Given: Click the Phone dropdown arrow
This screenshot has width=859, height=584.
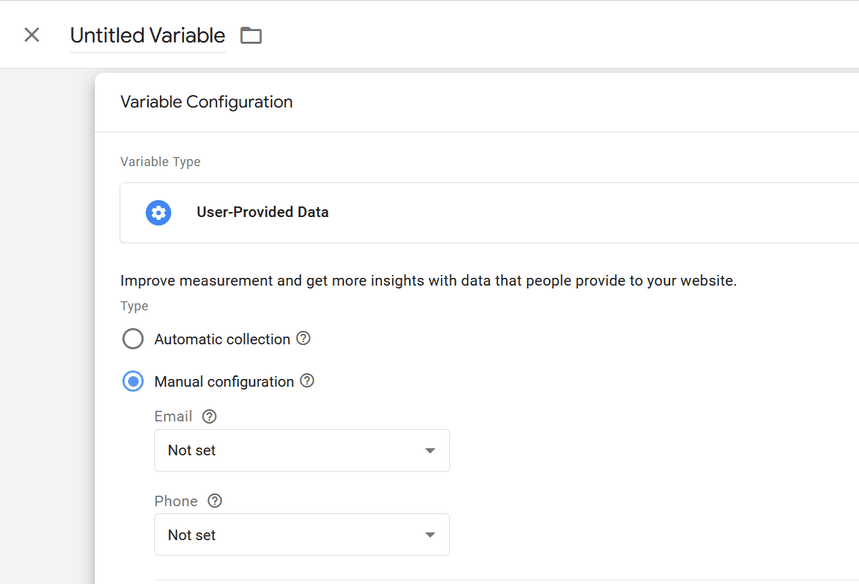Looking at the screenshot, I should click(430, 535).
